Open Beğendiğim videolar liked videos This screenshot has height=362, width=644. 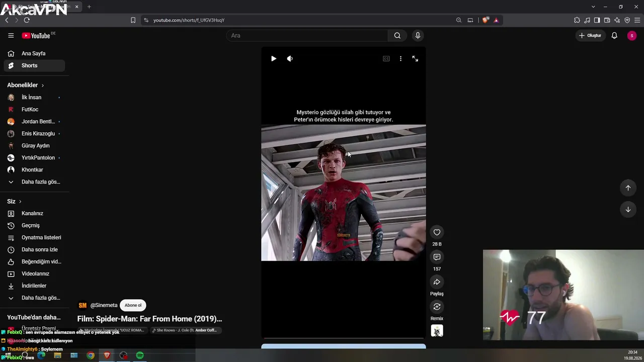[34, 262]
